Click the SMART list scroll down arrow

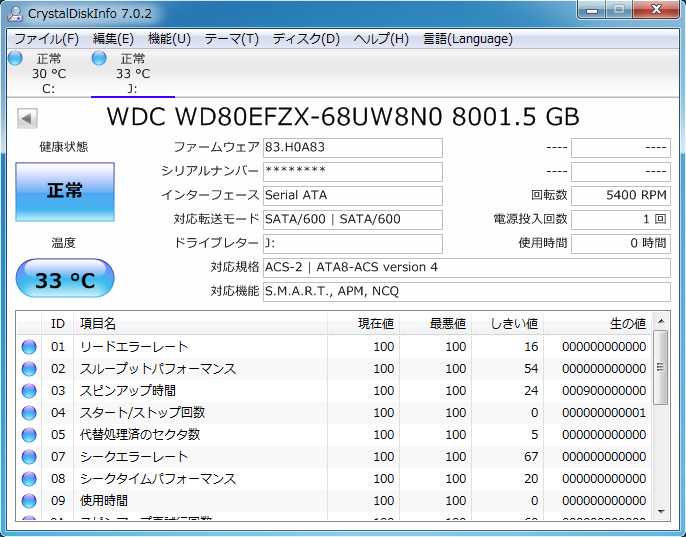tap(661, 512)
